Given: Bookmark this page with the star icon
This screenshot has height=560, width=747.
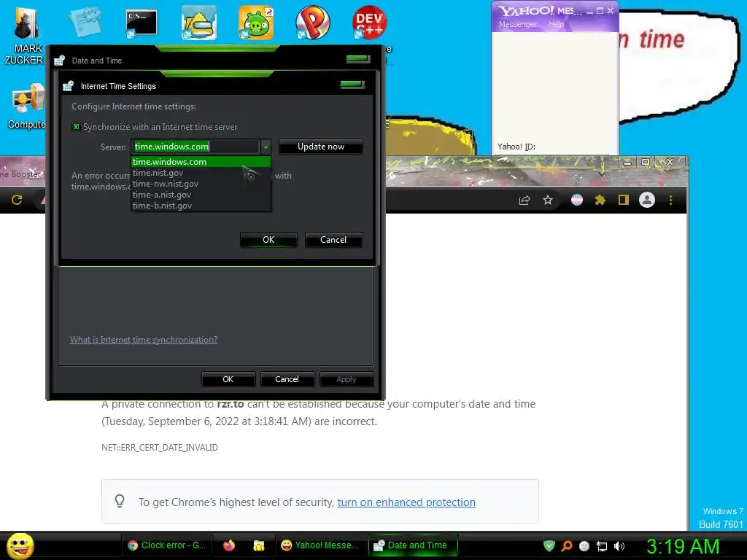Looking at the screenshot, I should pos(548,200).
